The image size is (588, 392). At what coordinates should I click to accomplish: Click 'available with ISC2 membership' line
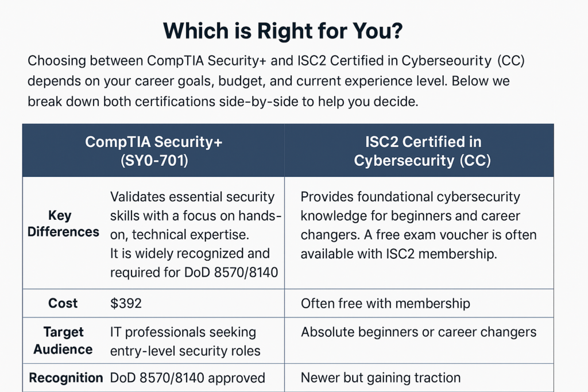(399, 254)
